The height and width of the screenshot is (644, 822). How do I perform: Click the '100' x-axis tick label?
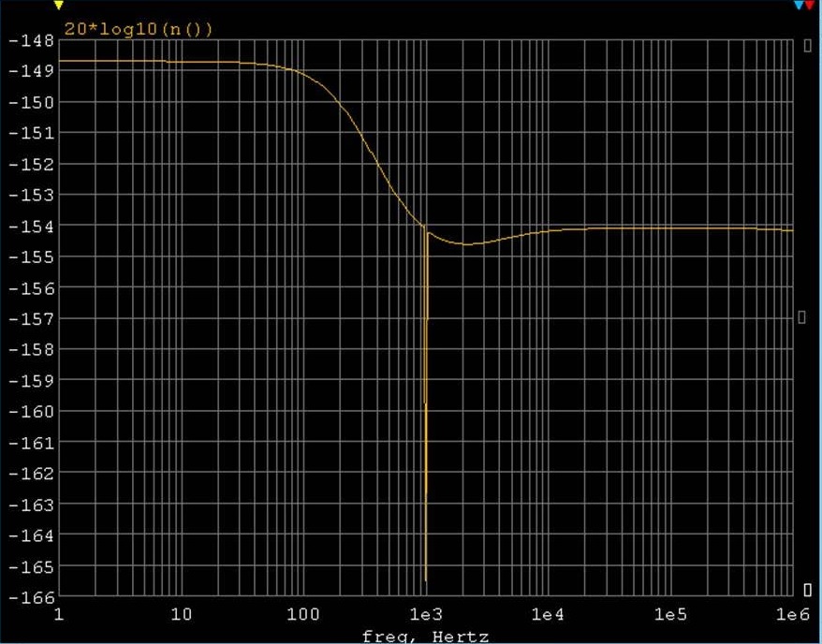click(303, 614)
